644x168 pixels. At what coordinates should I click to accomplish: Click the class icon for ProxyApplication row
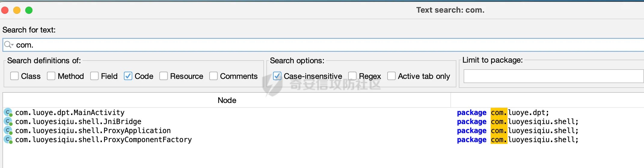(x=8, y=131)
